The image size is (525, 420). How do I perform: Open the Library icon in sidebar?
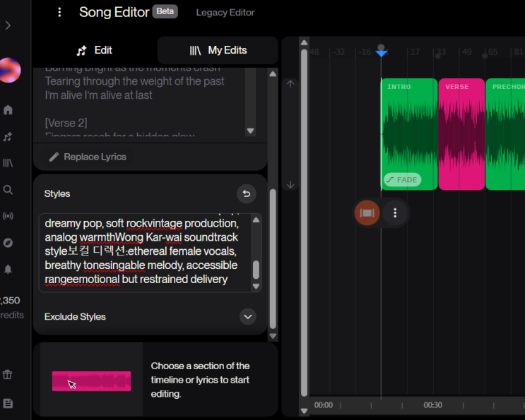point(8,163)
